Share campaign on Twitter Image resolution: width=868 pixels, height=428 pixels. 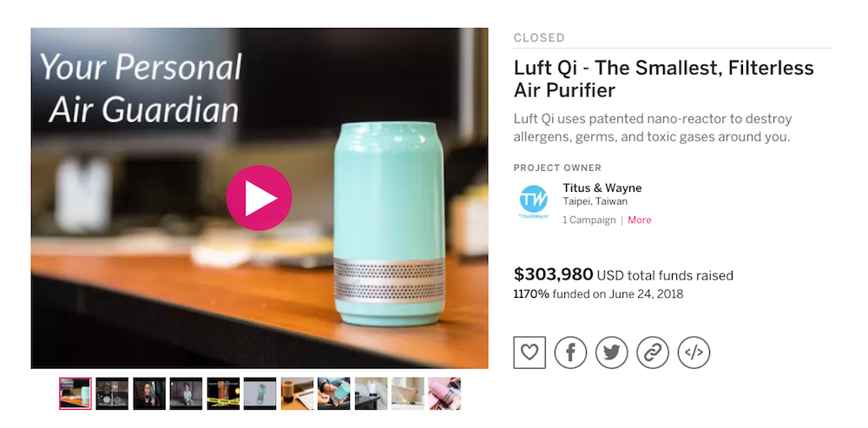tap(611, 352)
